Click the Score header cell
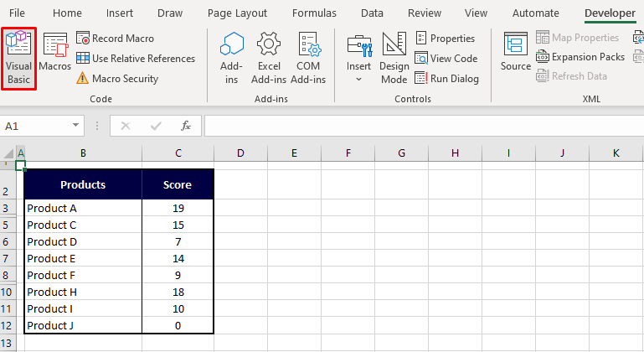The height and width of the screenshot is (352, 644). coord(178,184)
